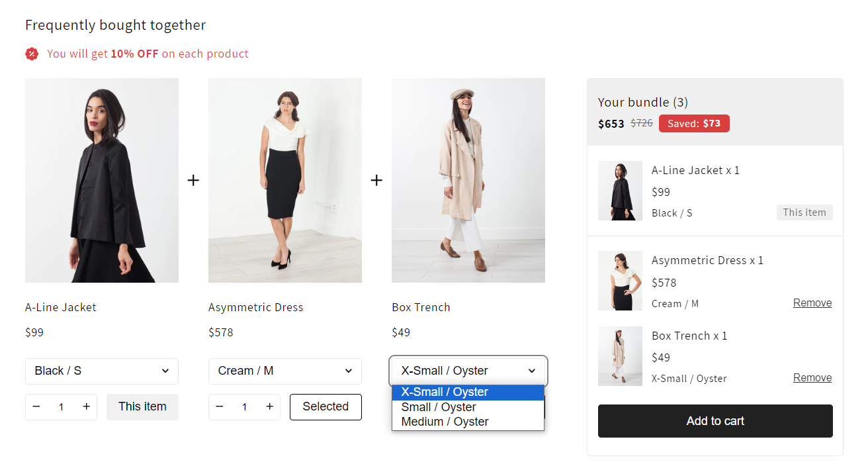
Task: Click the Frequently bought together heading
Action: 116,25
